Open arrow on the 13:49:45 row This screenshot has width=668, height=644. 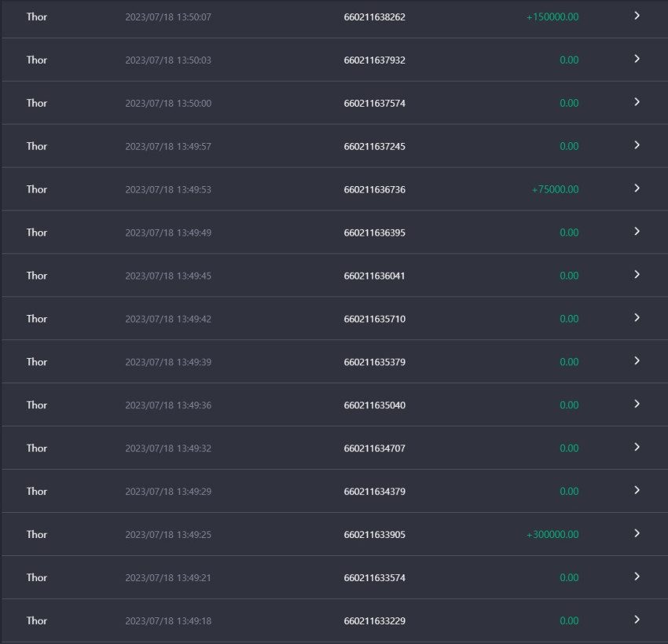pyautogui.click(x=637, y=275)
